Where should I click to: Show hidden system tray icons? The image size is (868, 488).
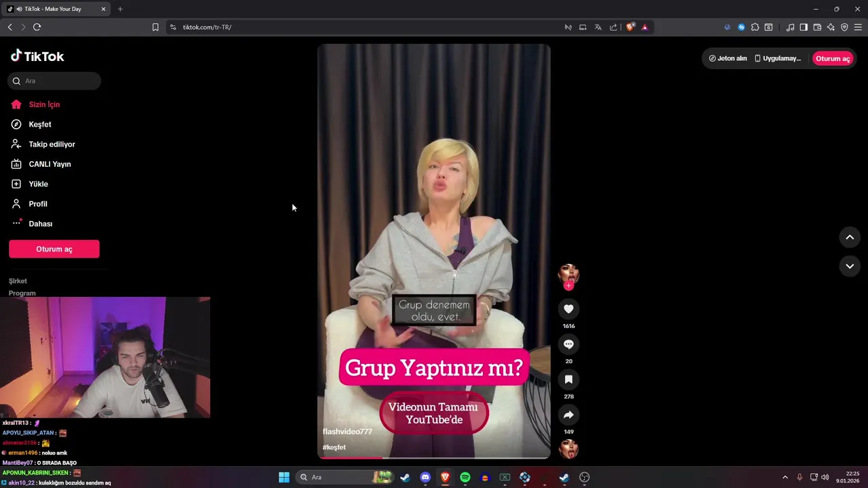(x=785, y=477)
